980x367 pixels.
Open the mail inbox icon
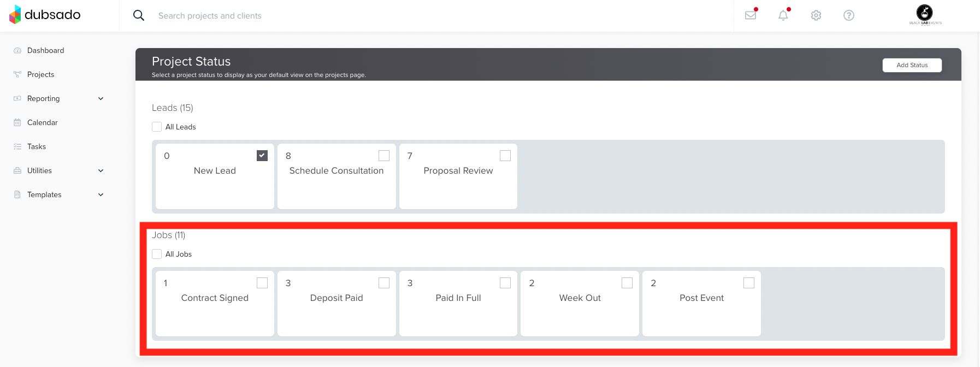[x=751, y=15]
